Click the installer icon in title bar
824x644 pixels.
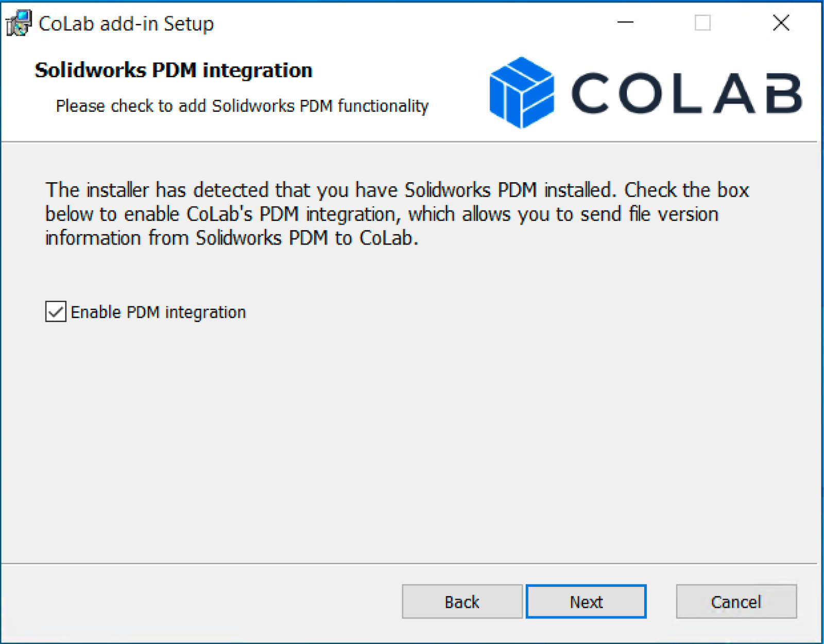click(19, 23)
